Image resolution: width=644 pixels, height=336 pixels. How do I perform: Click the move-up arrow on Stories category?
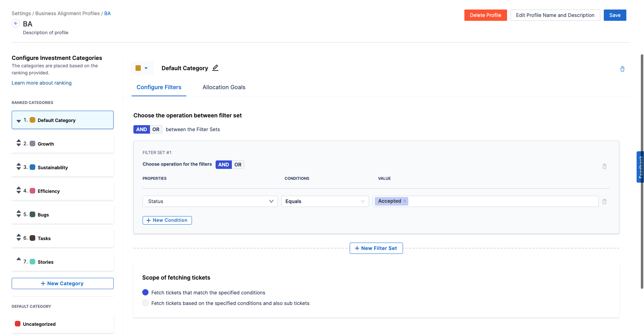point(19,259)
